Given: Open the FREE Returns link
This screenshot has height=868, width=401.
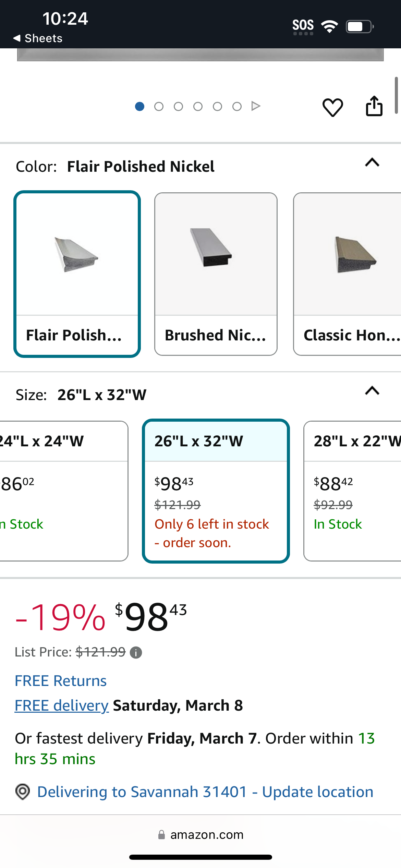Looking at the screenshot, I should (x=61, y=681).
